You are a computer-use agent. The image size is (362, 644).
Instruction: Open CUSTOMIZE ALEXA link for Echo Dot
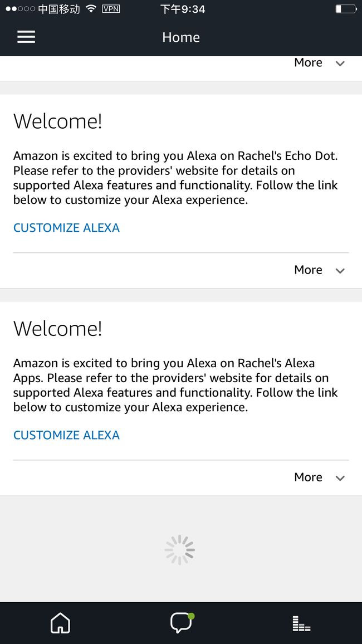tap(66, 227)
